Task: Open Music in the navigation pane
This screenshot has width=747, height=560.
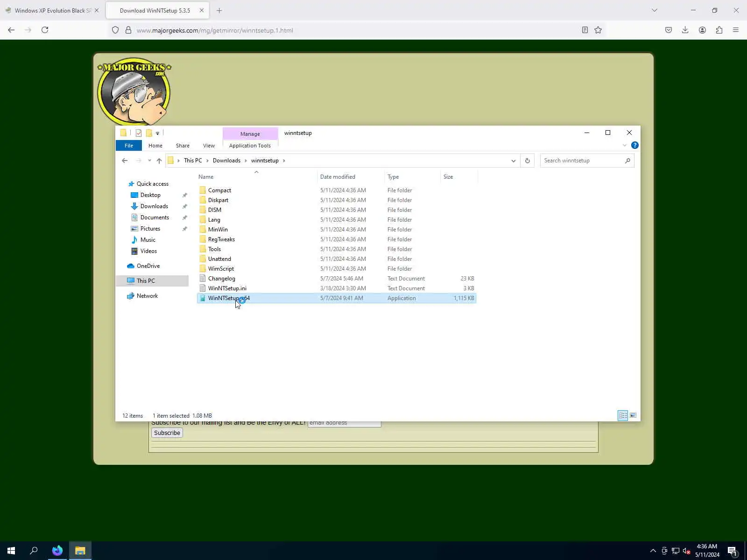Action: point(148,240)
